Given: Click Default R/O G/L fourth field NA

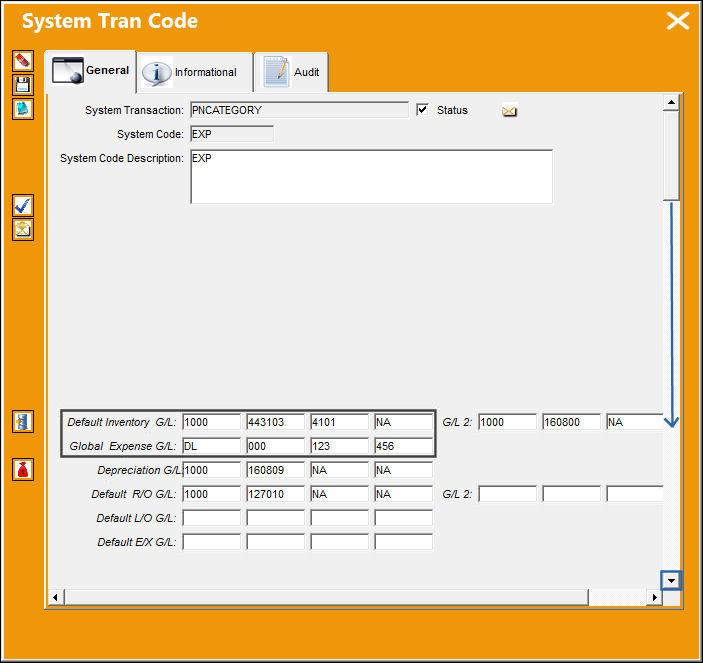Looking at the screenshot, I should pyautogui.click(x=404, y=494).
